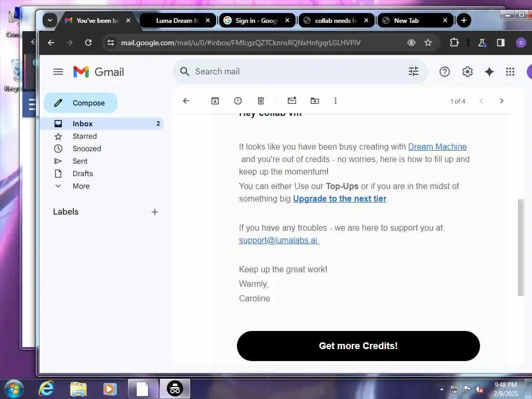Click the email vertical scrollbar
This screenshot has height=399, width=532.
521,247
